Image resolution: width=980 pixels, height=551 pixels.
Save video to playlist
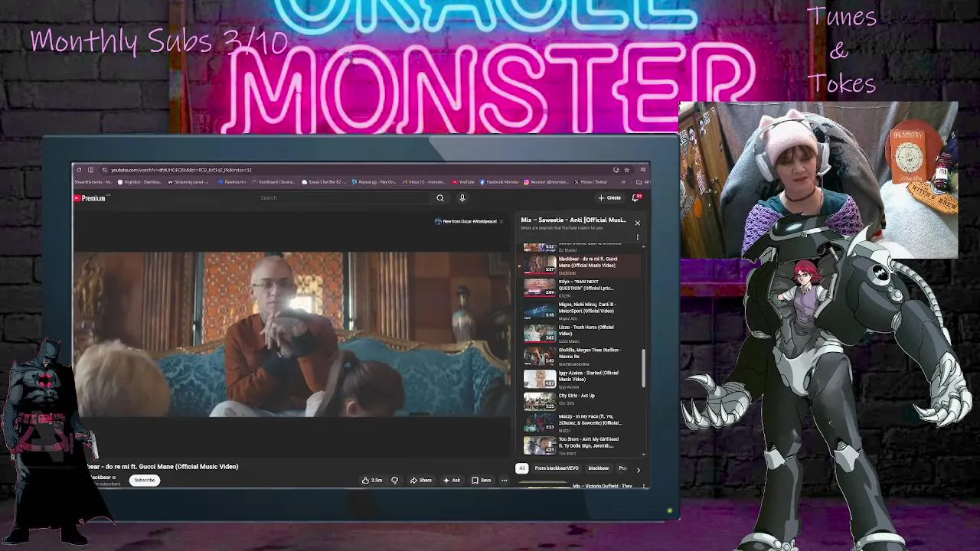click(x=482, y=481)
